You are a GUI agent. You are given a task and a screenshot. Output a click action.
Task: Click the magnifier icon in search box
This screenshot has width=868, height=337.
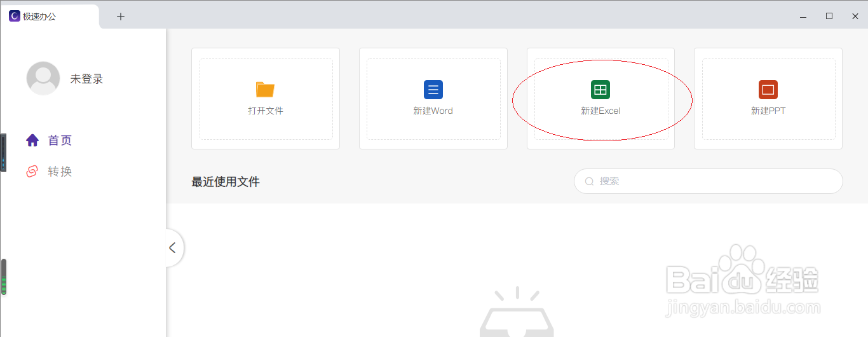point(589,181)
